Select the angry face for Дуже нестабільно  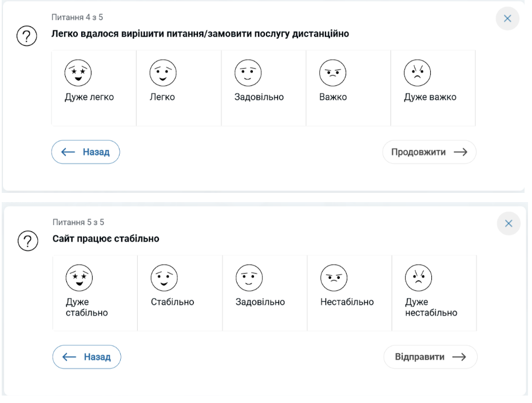419,278
